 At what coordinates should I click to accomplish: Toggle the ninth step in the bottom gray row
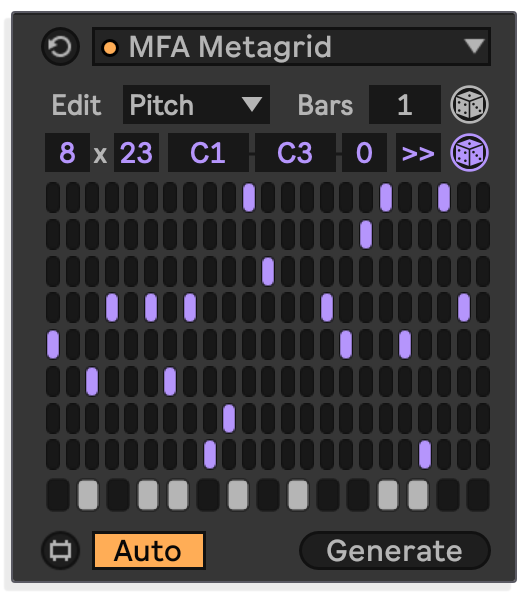[x=298, y=495]
